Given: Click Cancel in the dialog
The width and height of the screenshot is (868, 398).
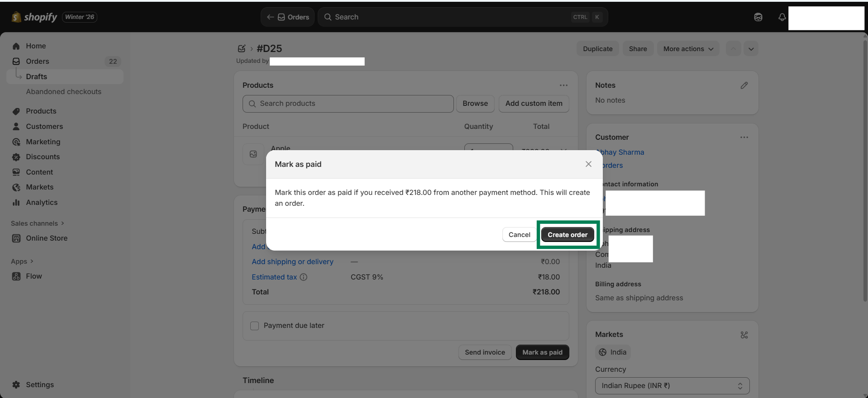Looking at the screenshot, I should (x=519, y=235).
